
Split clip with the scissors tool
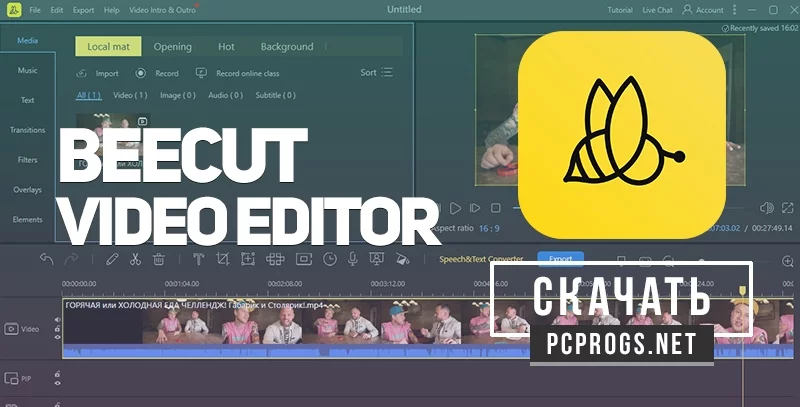tap(135, 259)
